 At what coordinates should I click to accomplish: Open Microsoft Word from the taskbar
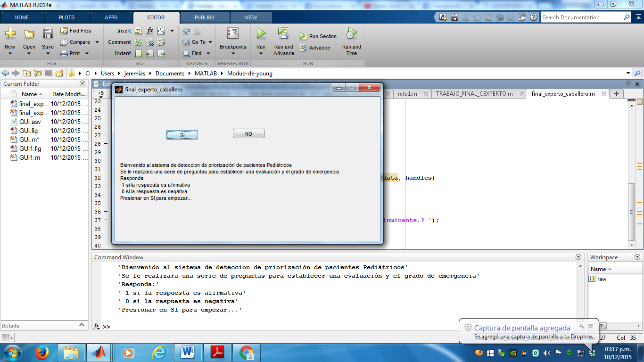(x=188, y=353)
